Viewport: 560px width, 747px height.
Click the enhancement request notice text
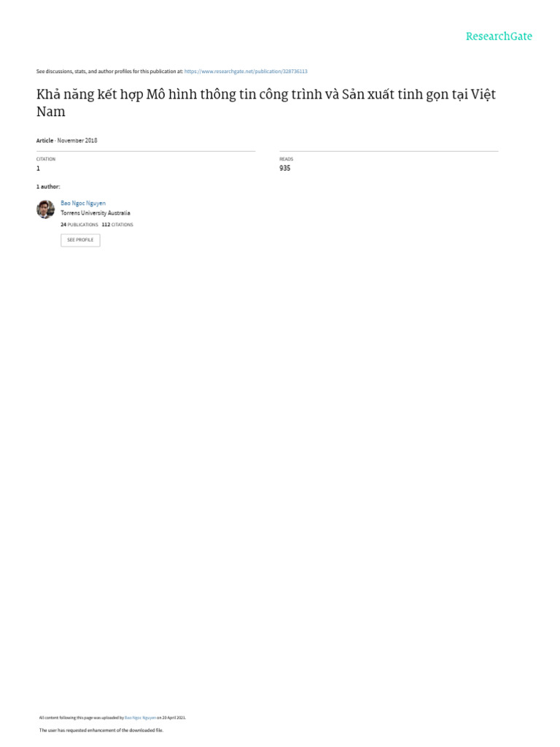(x=101, y=729)
